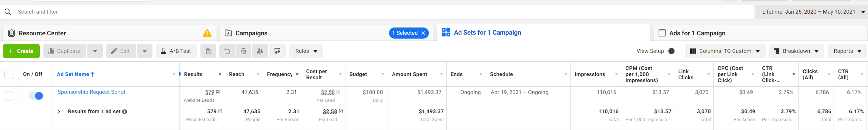Turn off Sponsorship Request Script ad set
This screenshot has width=868, height=130.
[x=36, y=96]
